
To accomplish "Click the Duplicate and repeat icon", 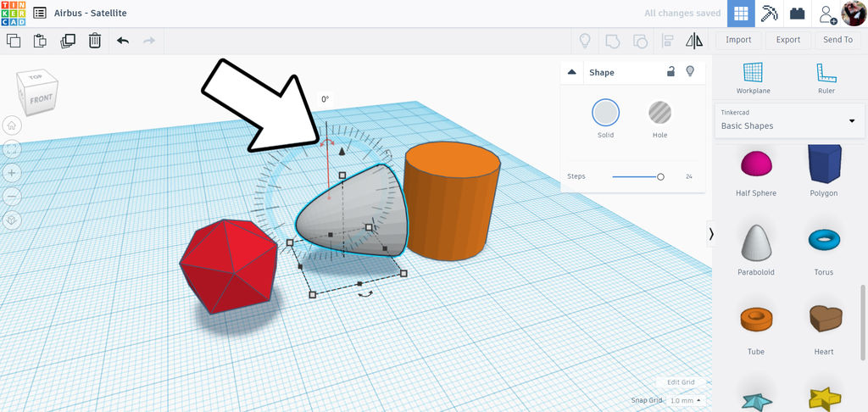I will (x=68, y=41).
